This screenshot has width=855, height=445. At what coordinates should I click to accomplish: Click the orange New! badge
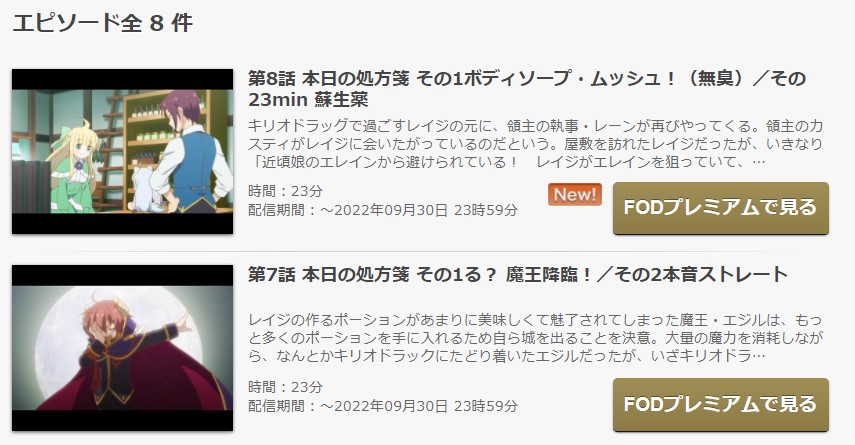coord(575,195)
